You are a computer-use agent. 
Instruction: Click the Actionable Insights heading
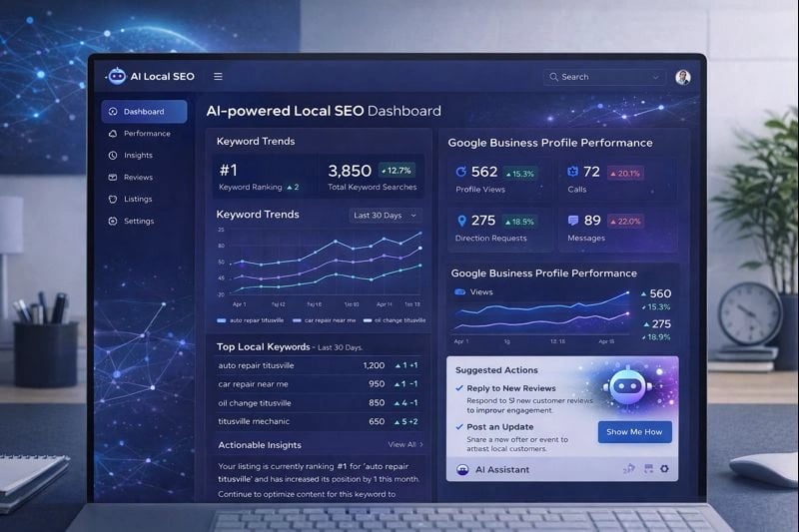tap(260, 445)
